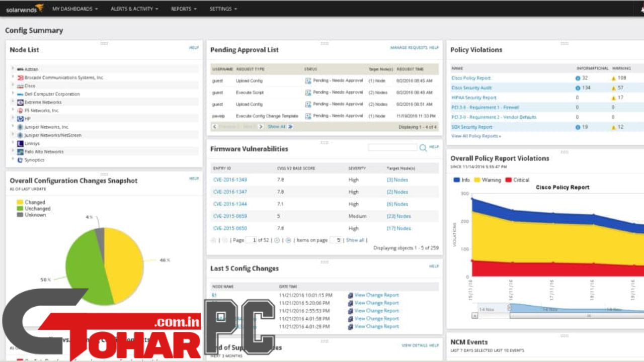The image size is (644, 362).
Task: Click warning icon for Cisco Security Audit
Action: click(613, 88)
